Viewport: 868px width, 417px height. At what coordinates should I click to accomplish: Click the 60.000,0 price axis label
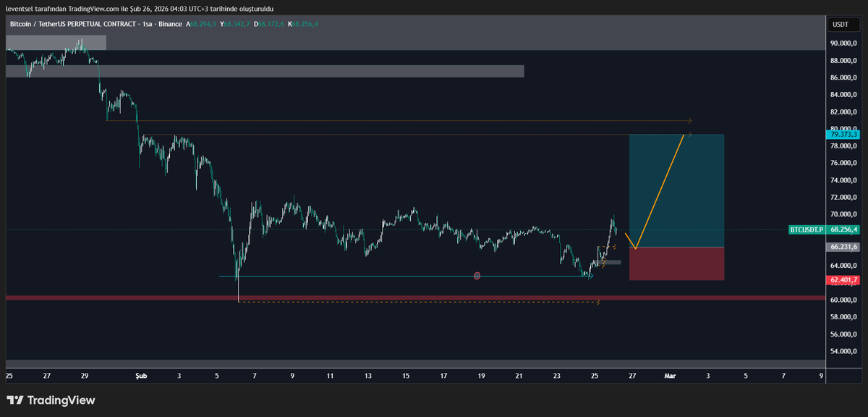pyautogui.click(x=844, y=300)
